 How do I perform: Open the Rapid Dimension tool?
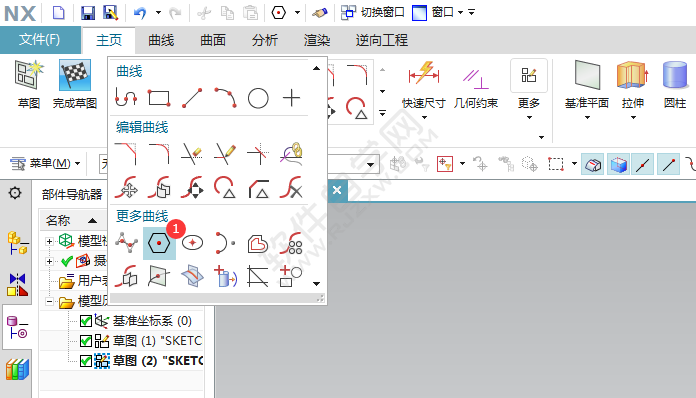coord(423,84)
